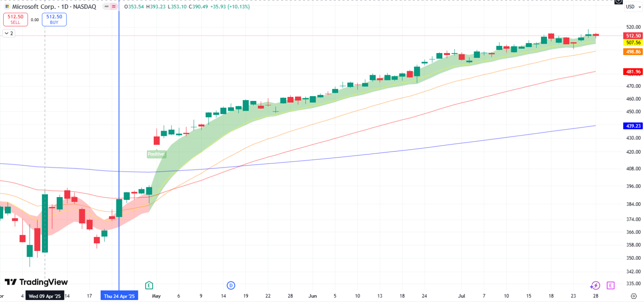
Task: Click the 0.00 spread value between Sell and Buy
Action: click(x=35, y=20)
